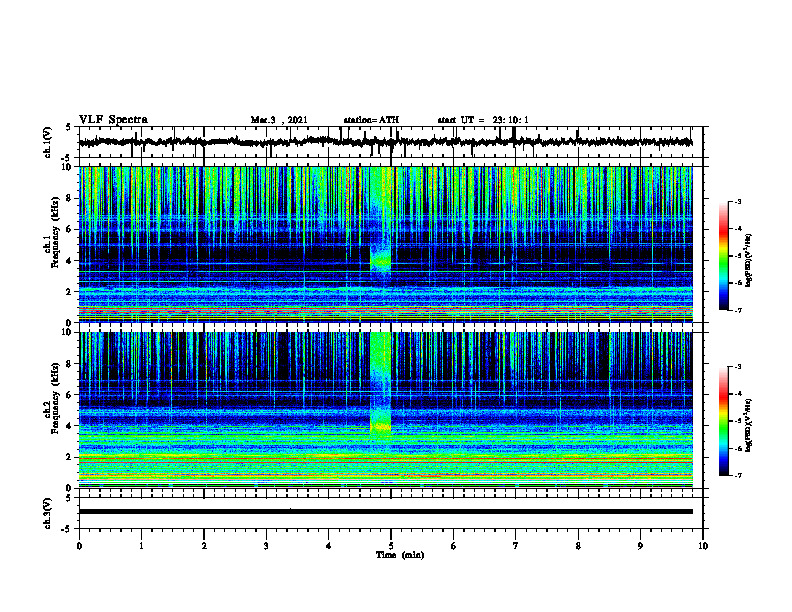The image size is (792, 612).
Task: Click the ch.2 color bar PSD label
Action: (749, 425)
